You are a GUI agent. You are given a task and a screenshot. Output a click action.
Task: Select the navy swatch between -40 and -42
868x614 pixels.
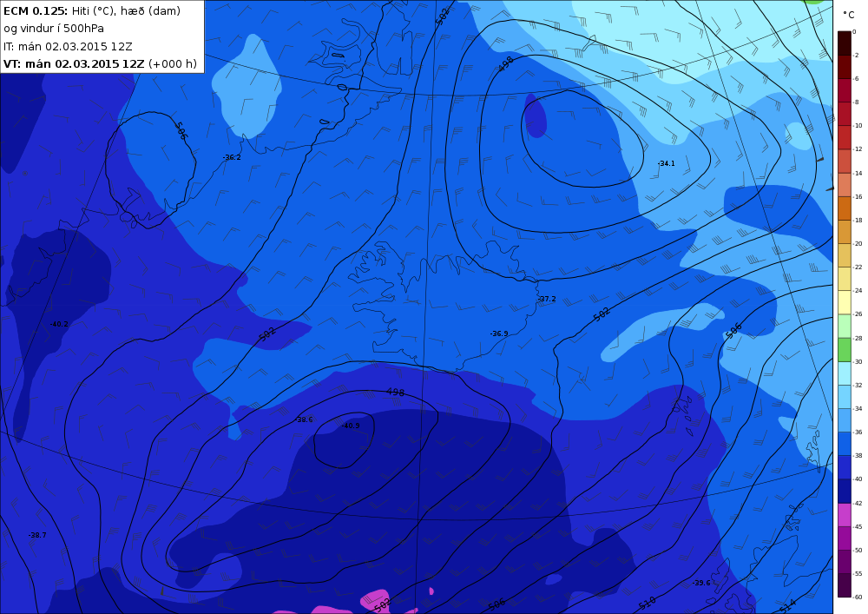(x=845, y=491)
